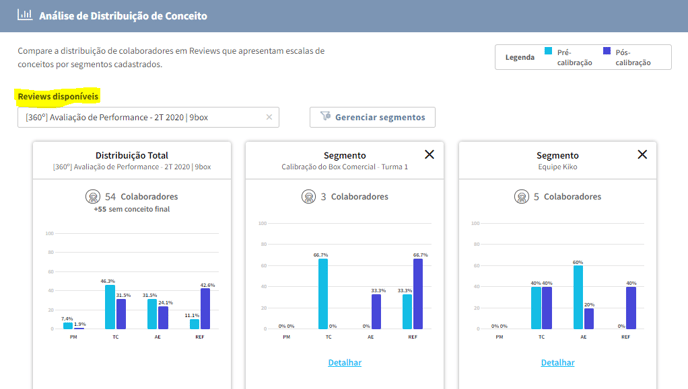Clear the selected review with X icon
The image size is (688, 389).
click(269, 117)
